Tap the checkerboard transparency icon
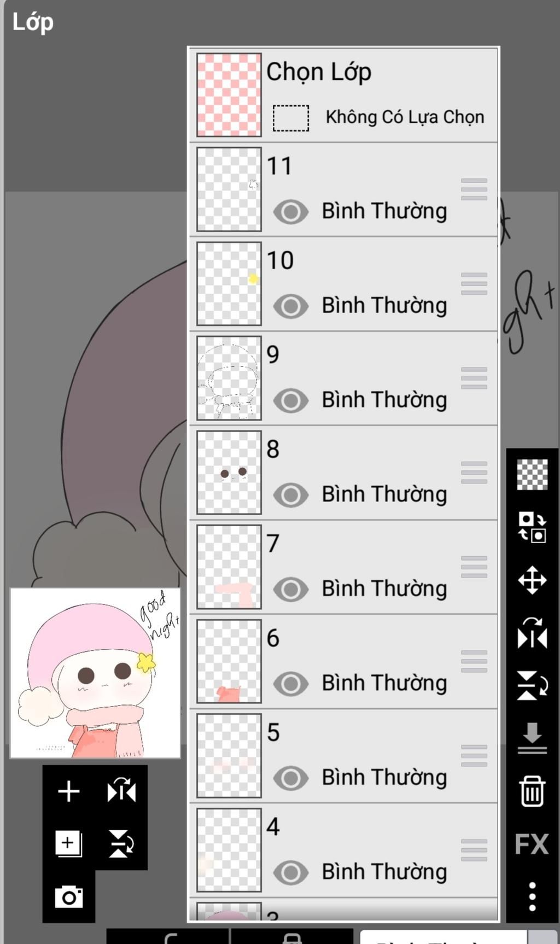 pyautogui.click(x=532, y=474)
